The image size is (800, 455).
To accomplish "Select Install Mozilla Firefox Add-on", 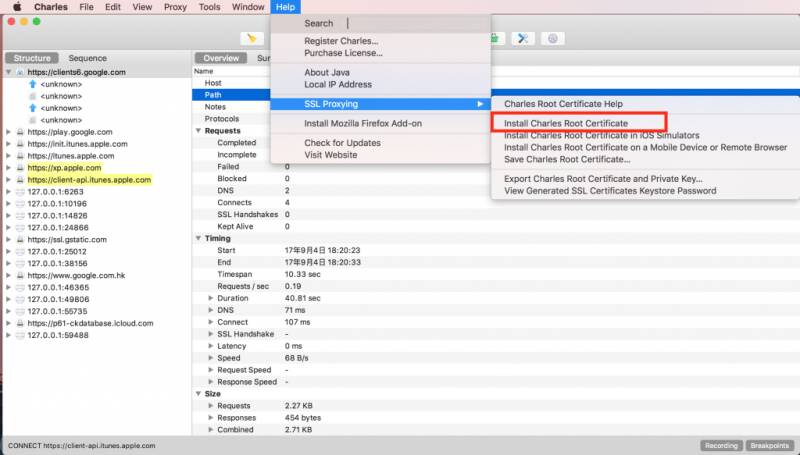I will (x=363, y=123).
